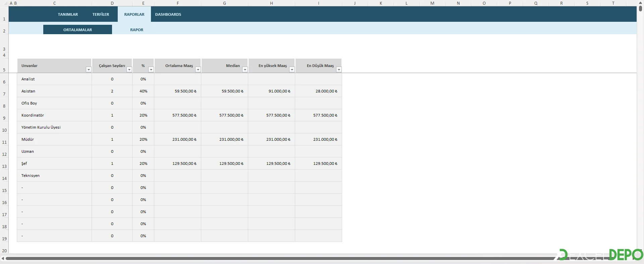The height and width of the screenshot is (264, 644).
Task: Select column header F
Action: point(177,3)
